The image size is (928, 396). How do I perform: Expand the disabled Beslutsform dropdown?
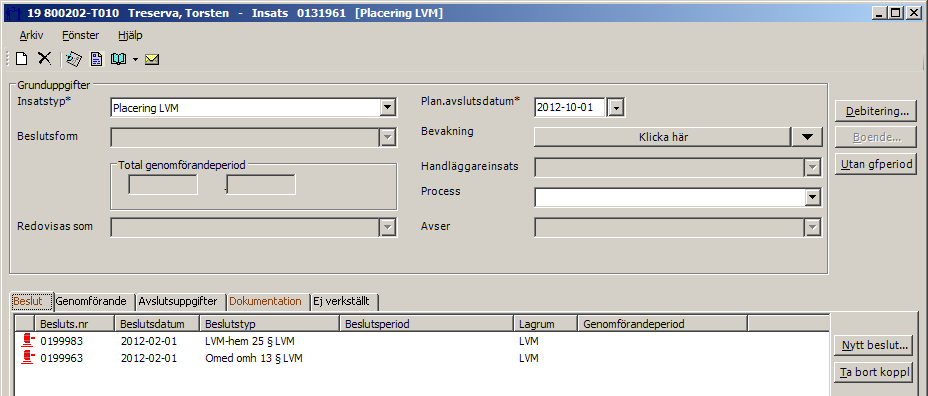point(387,137)
